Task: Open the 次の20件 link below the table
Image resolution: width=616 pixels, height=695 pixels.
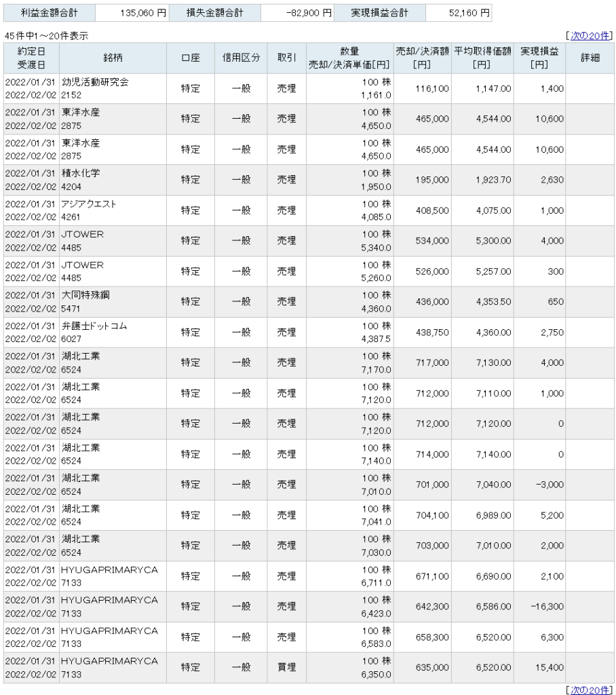Action: click(590, 690)
